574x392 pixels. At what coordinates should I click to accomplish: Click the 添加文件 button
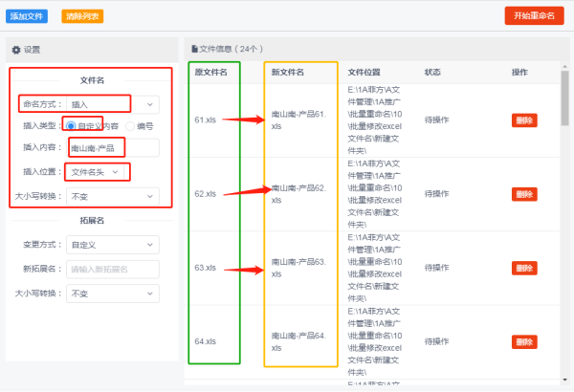coord(29,16)
